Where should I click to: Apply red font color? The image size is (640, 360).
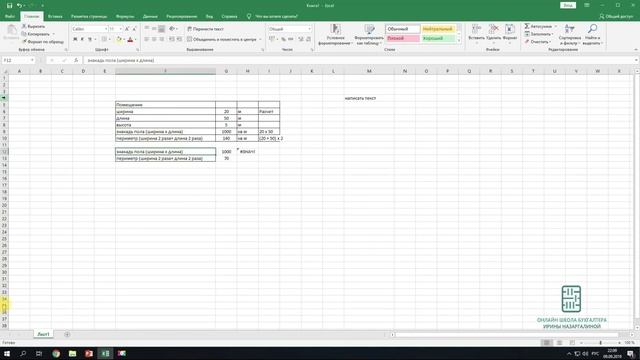click(x=130, y=39)
